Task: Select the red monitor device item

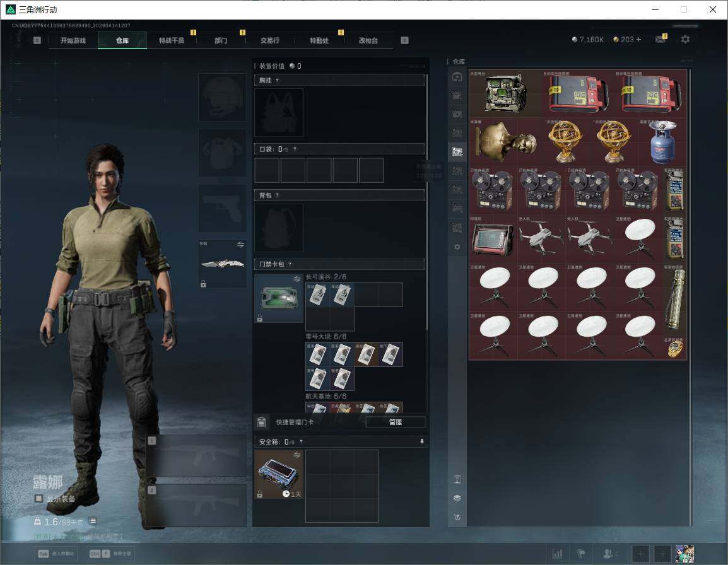Action: [x=493, y=238]
